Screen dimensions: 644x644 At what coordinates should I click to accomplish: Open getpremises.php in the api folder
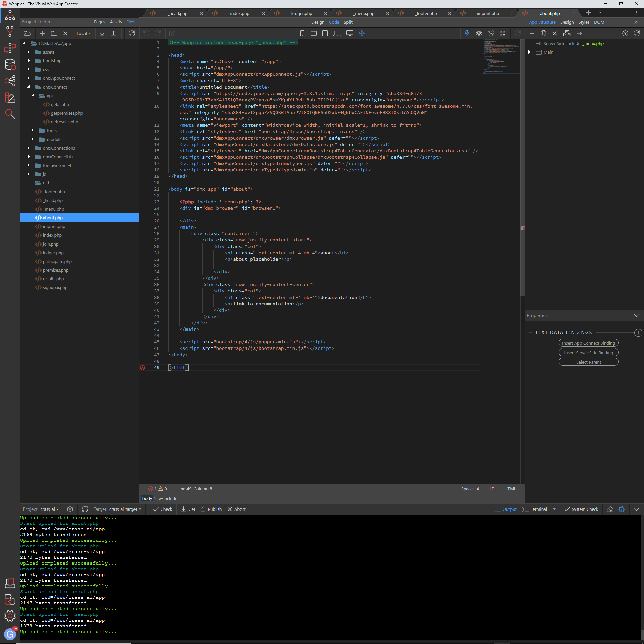coord(66,113)
